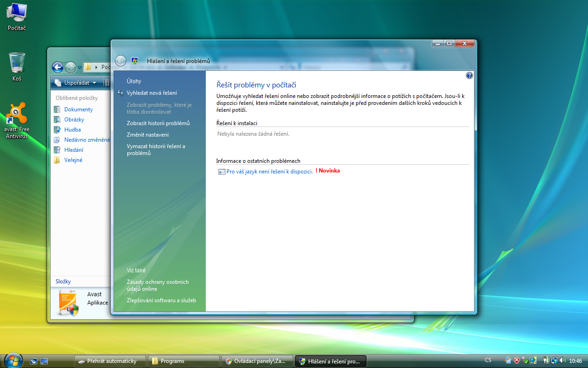Image resolution: width=588 pixels, height=368 pixels.
Task: Click the Forward arrow in the Explorer window
Action: [70, 68]
